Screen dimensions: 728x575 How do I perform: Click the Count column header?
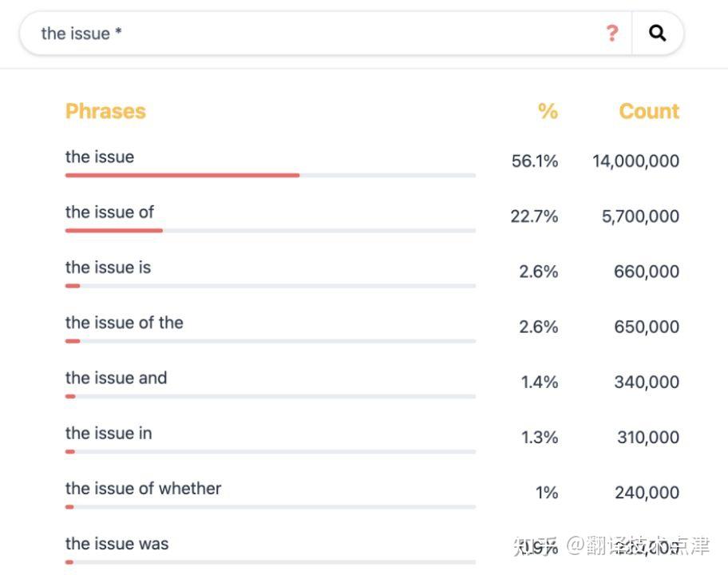648,111
